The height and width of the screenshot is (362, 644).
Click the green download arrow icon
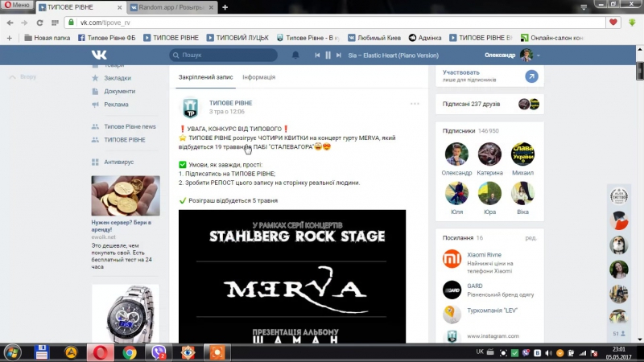632,23
